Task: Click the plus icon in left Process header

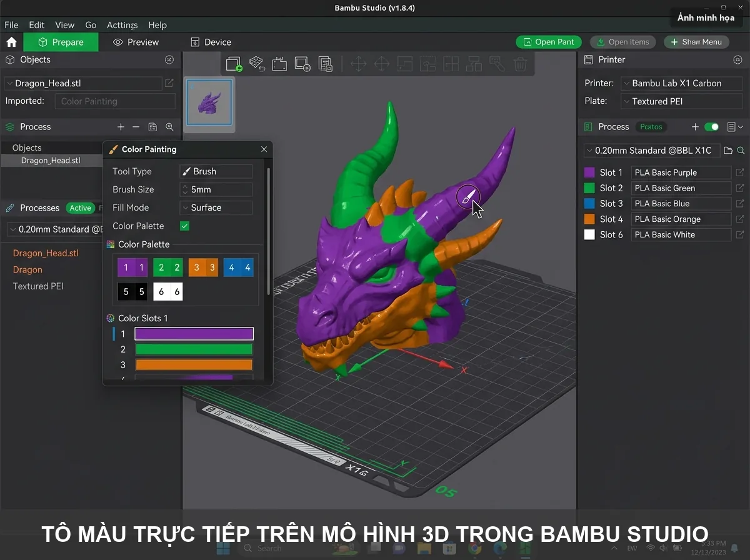Action: coord(121,127)
